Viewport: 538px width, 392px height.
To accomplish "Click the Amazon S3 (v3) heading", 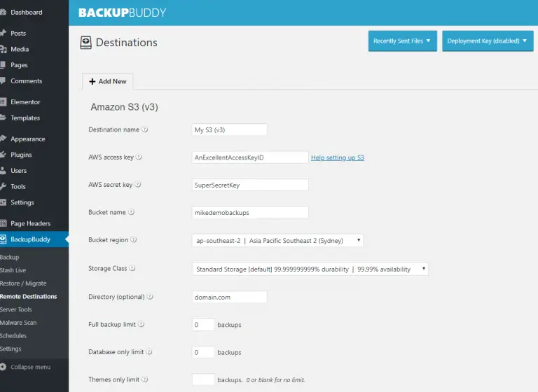I will point(124,107).
